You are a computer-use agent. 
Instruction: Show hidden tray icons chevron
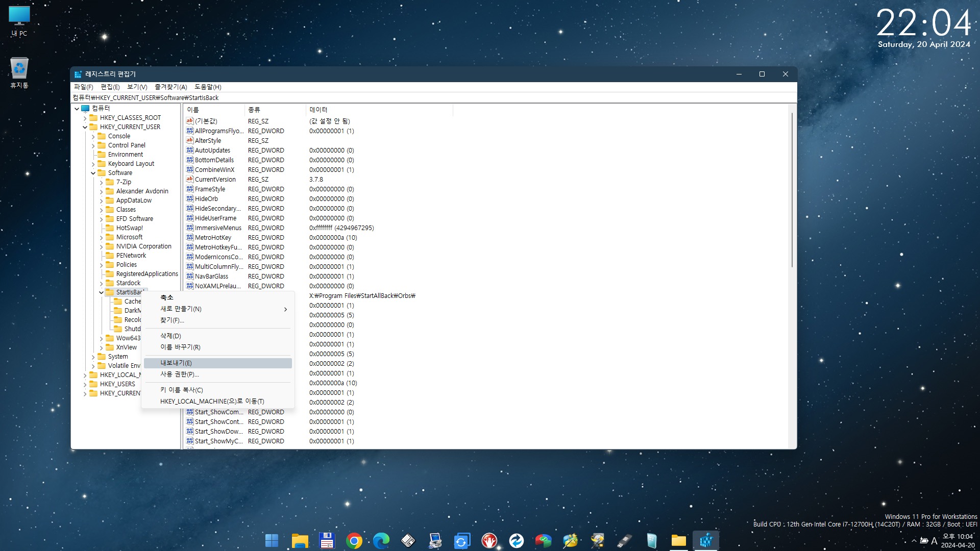click(914, 541)
